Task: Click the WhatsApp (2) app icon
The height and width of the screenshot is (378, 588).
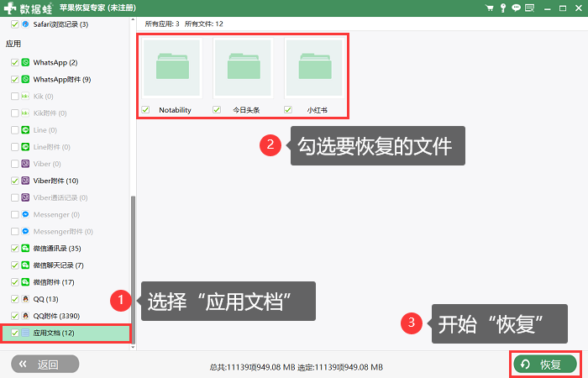Action: tap(25, 62)
